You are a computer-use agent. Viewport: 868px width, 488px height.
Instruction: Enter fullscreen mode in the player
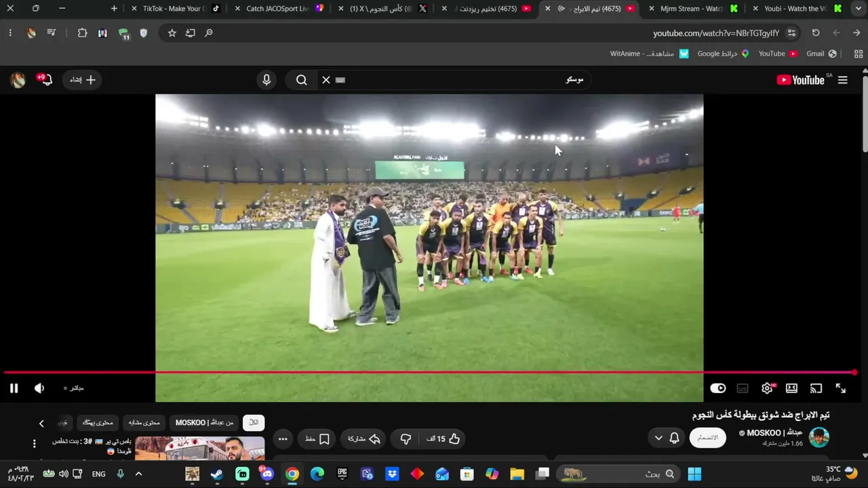tap(840, 388)
